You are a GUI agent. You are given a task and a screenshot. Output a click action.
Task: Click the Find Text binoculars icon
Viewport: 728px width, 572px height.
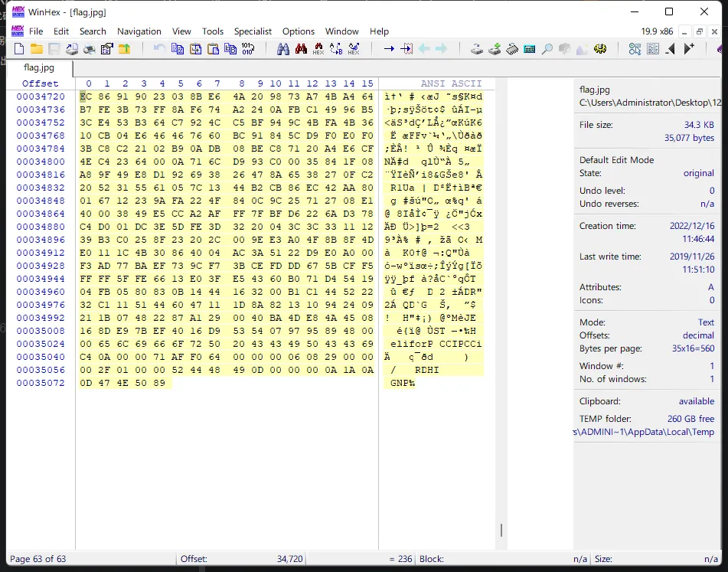coord(282,49)
